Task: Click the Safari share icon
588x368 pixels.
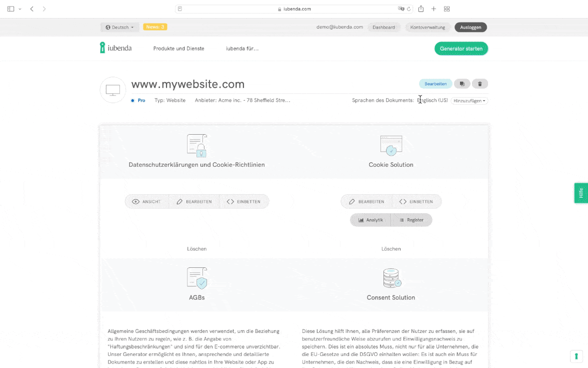Action: coord(421,9)
